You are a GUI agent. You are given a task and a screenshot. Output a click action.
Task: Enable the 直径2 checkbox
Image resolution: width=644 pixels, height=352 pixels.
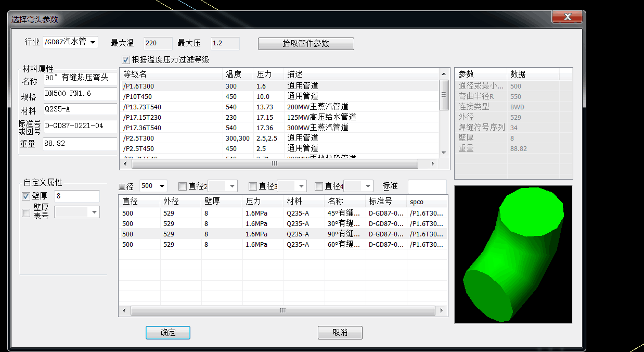pos(182,186)
